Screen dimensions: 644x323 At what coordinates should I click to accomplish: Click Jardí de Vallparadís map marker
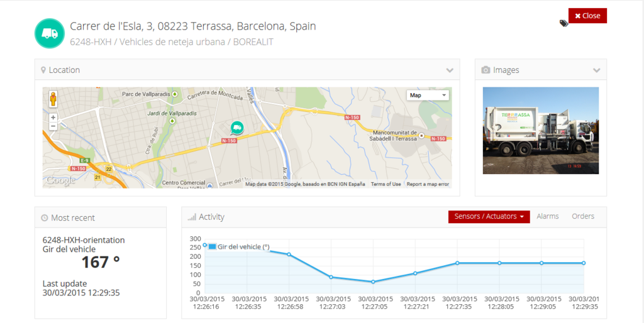tap(172, 121)
